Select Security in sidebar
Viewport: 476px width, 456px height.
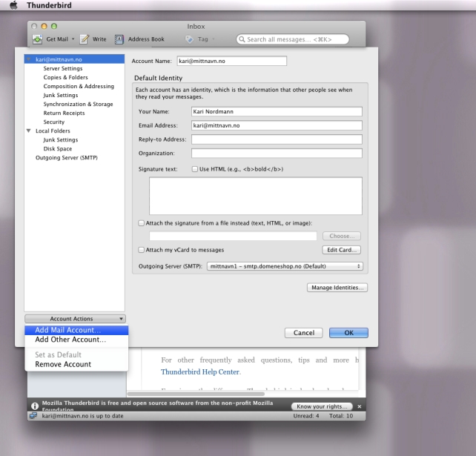click(x=53, y=122)
